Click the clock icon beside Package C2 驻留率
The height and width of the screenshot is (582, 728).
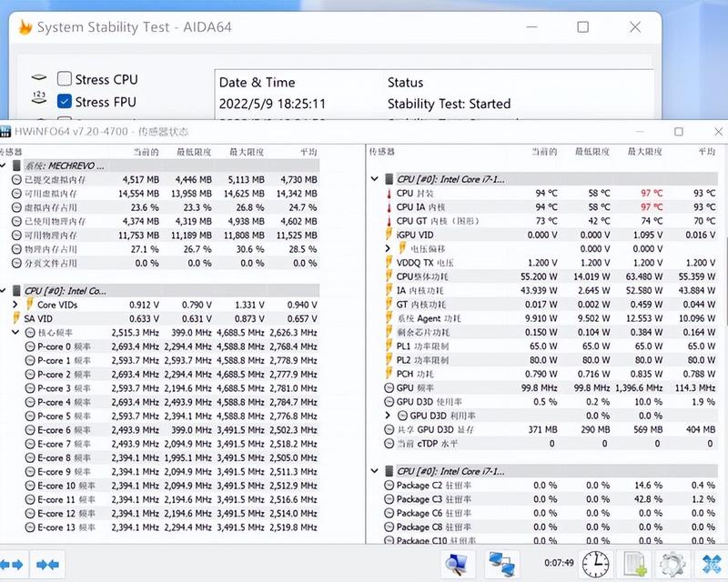(x=389, y=486)
